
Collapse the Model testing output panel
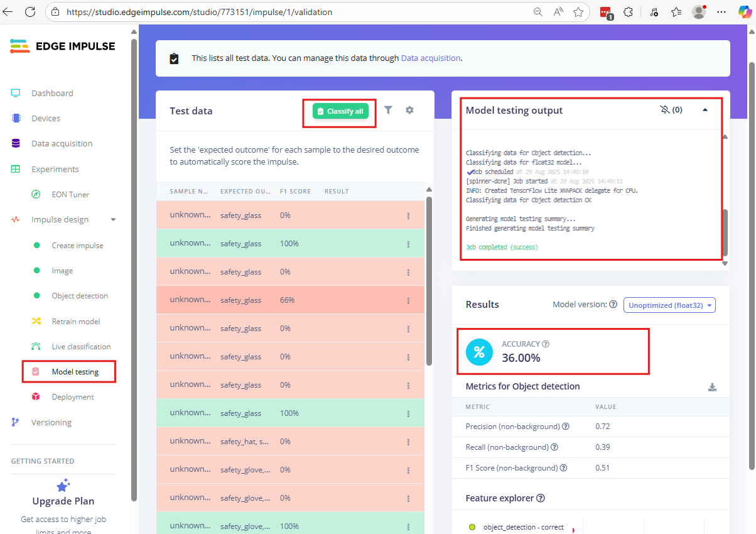pyautogui.click(x=705, y=110)
